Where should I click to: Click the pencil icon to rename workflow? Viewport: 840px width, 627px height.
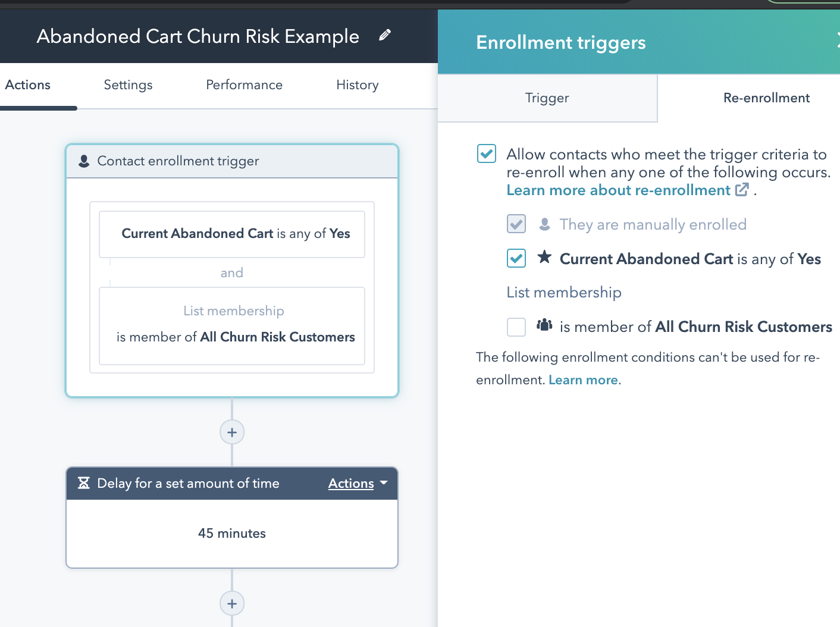(x=385, y=36)
